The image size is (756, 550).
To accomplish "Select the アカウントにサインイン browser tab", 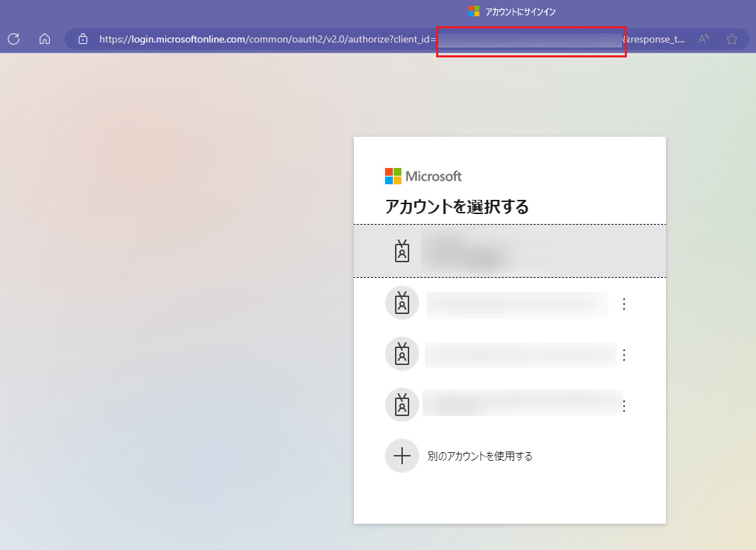I will (512, 11).
